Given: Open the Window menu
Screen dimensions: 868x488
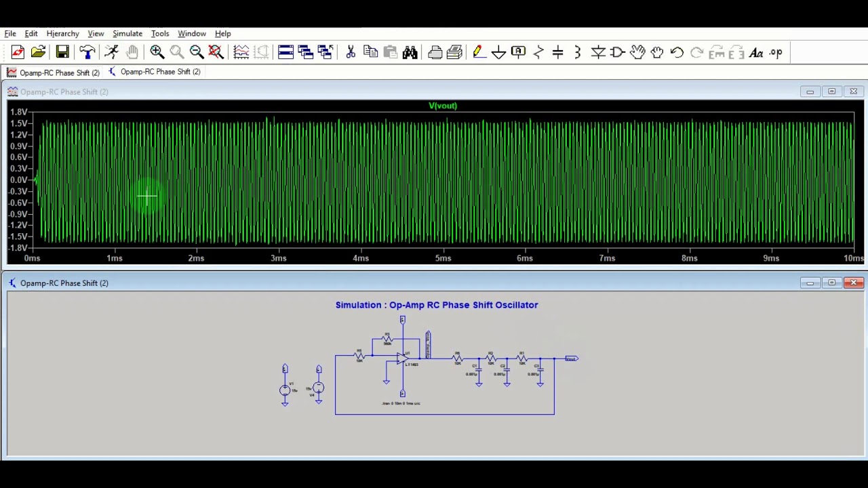Looking at the screenshot, I should [192, 33].
